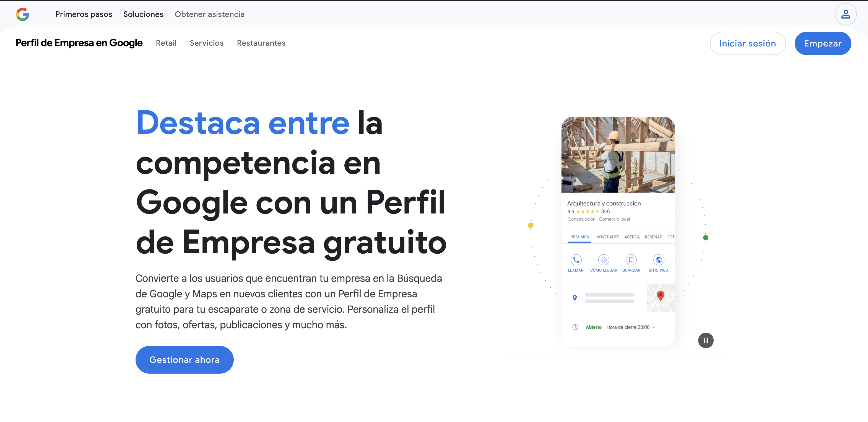Click the yellow dot on the dotted circle
The height and width of the screenshot is (422, 868).
(x=531, y=225)
